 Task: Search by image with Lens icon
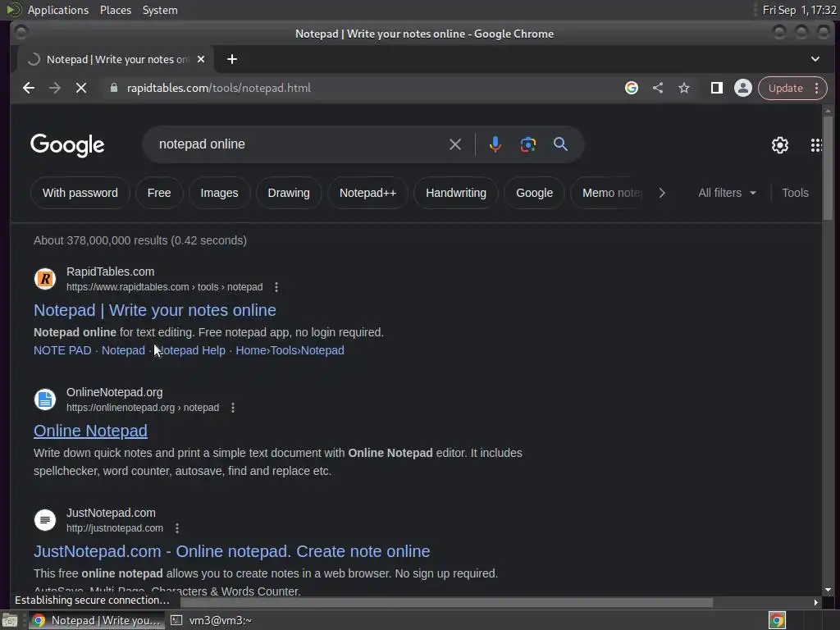pos(527,144)
